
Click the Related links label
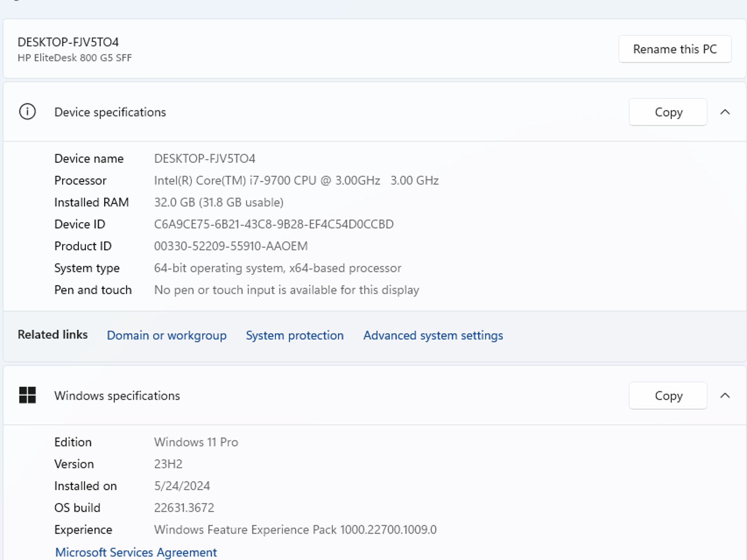tap(53, 335)
